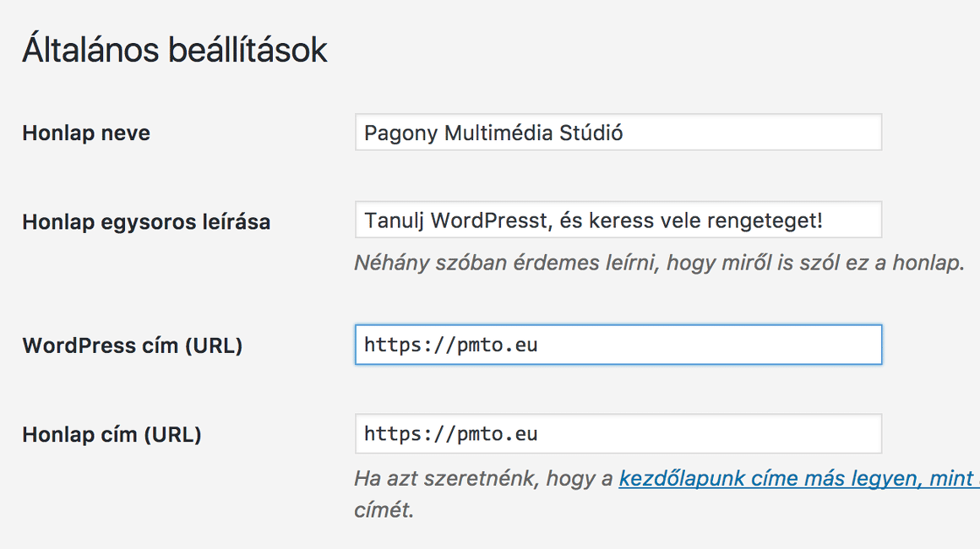The height and width of the screenshot is (549, 980).
Task: Click the "Honlap egysoros leírása" label
Action: click(146, 222)
